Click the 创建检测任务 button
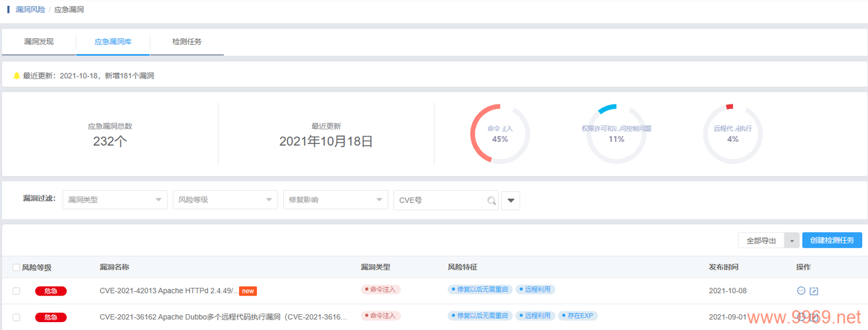The image size is (868, 330). (x=832, y=240)
